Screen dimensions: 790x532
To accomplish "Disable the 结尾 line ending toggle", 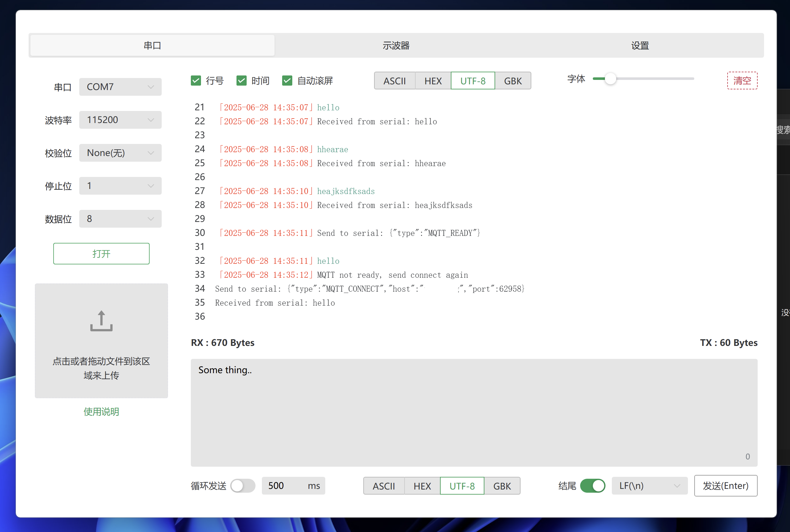I will click(593, 486).
